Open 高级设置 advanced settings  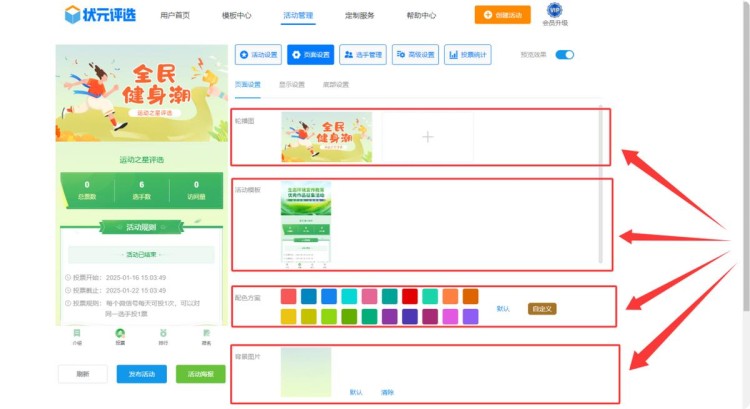[x=415, y=55]
